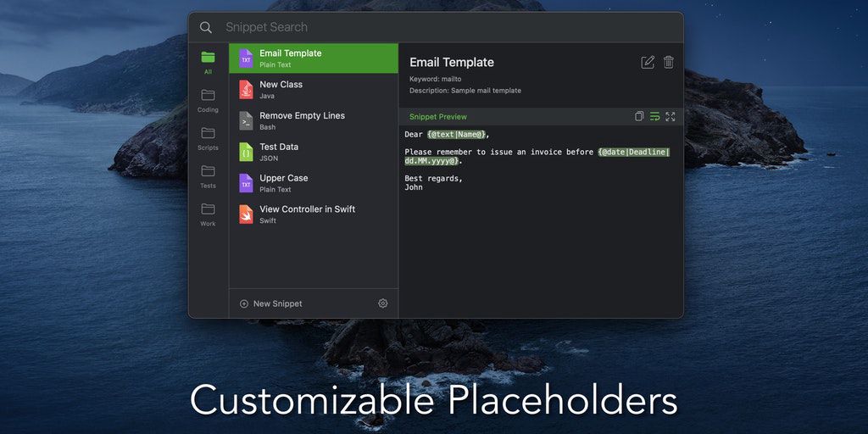Open the Coding folder
868x434 pixels.
(x=209, y=100)
